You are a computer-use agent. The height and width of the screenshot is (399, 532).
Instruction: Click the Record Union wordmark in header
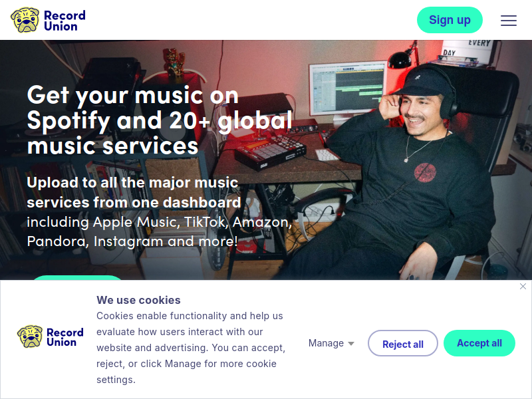coord(65,21)
